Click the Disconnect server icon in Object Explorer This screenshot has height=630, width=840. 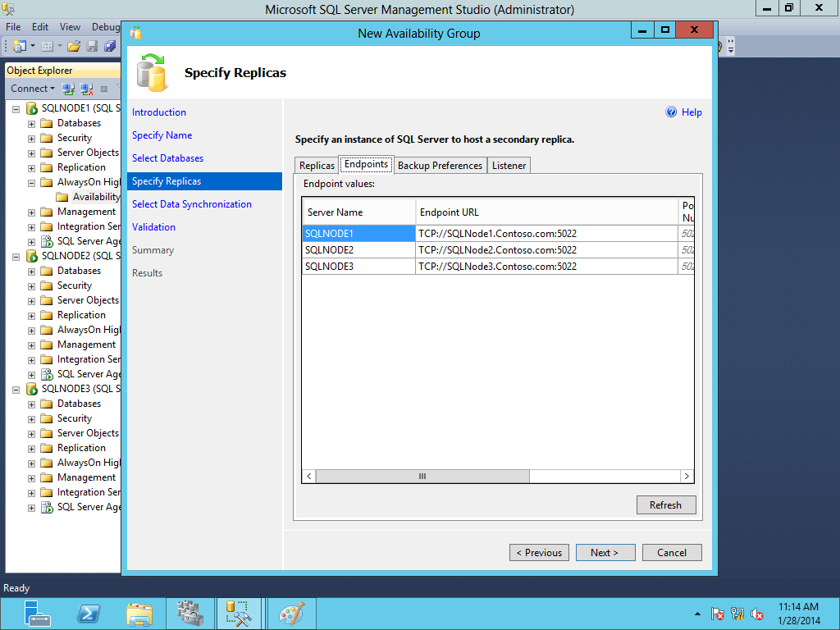[x=86, y=89]
